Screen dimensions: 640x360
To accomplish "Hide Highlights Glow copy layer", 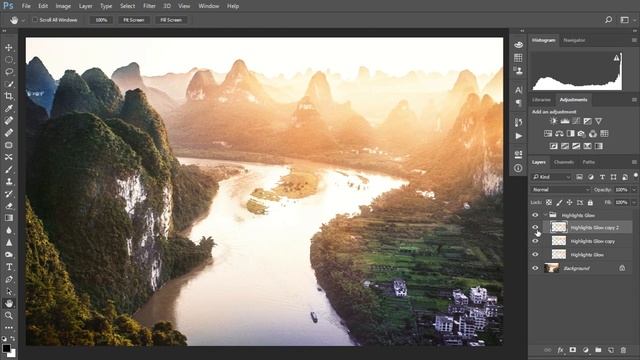I will pos(535,241).
